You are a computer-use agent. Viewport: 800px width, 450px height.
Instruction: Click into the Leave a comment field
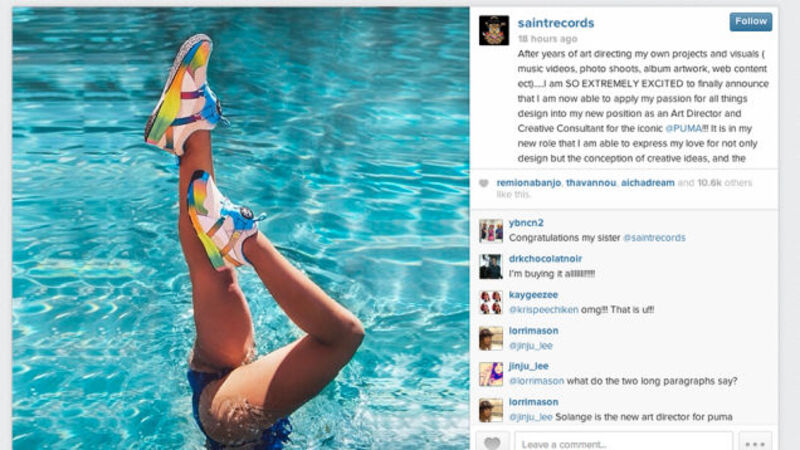click(x=623, y=442)
